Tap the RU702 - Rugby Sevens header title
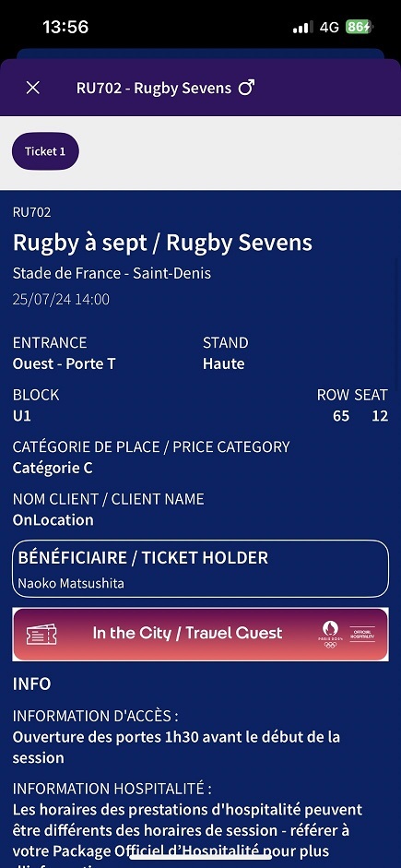 coord(154,88)
